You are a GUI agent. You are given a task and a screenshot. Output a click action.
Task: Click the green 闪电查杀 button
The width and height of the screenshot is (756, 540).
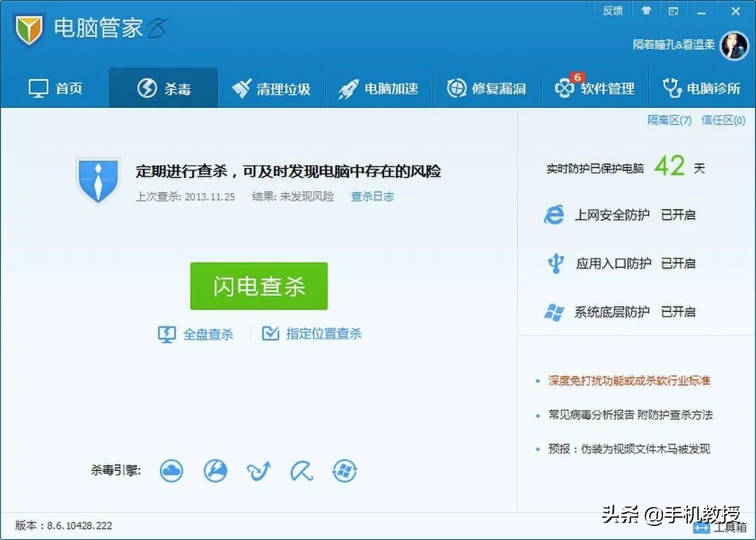coord(259,286)
